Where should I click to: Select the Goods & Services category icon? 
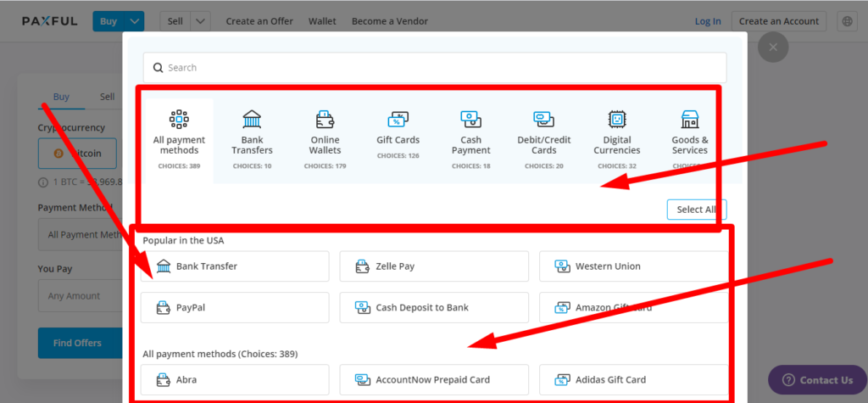click(x=689, y=119)
